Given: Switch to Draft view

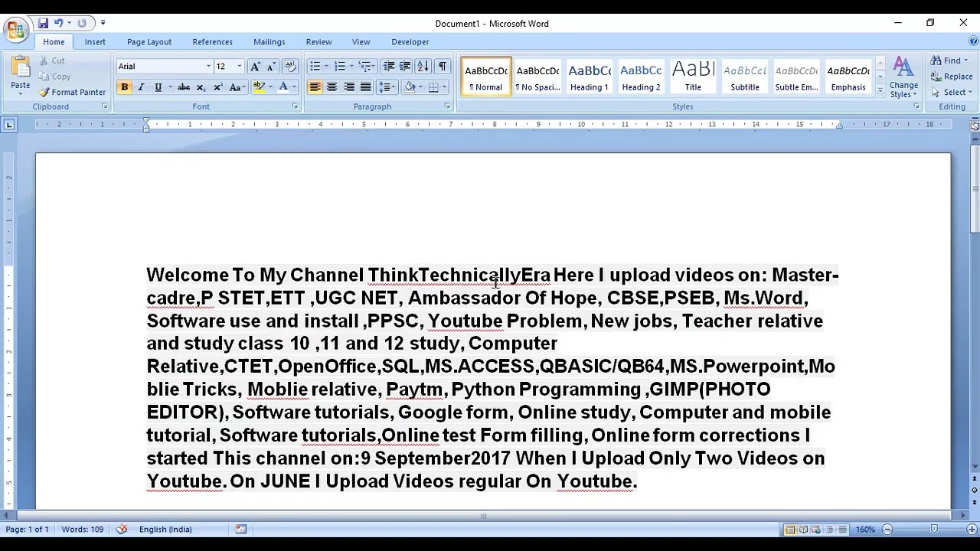Looking at the screenshot, I should pyautogui.click(x=842, y=530).
